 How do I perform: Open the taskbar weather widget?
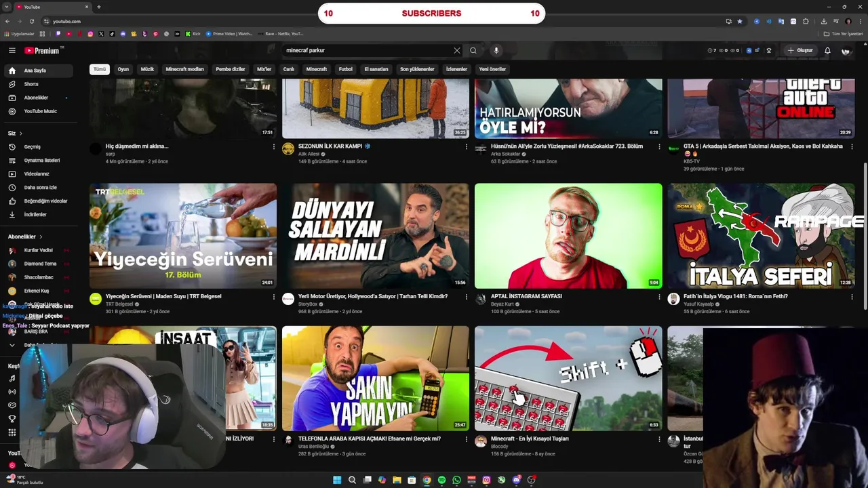tap(26, 480)
